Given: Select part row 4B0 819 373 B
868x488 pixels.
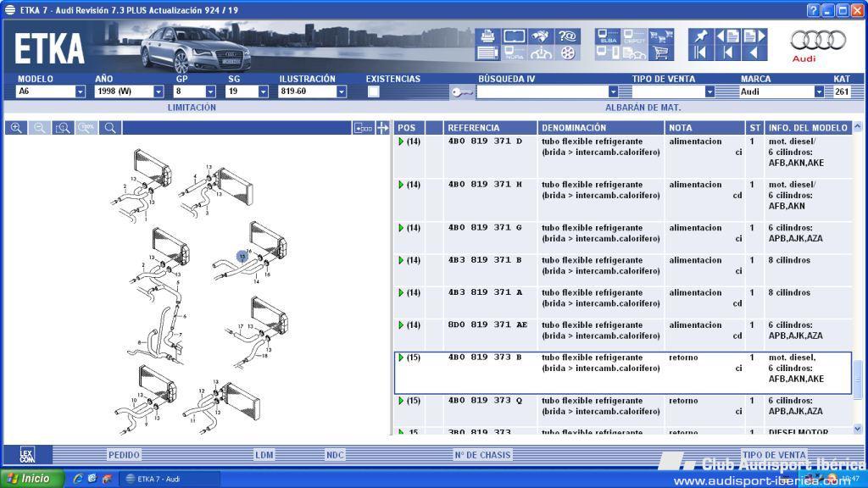Looking at the screenshot, I should 623,373.
